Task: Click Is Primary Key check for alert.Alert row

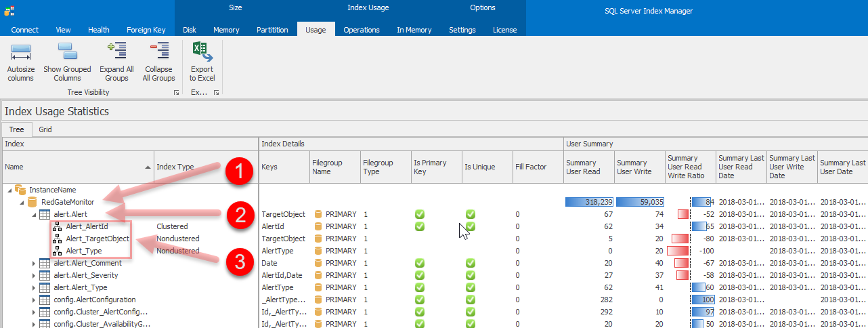Action: click(420, 214)
